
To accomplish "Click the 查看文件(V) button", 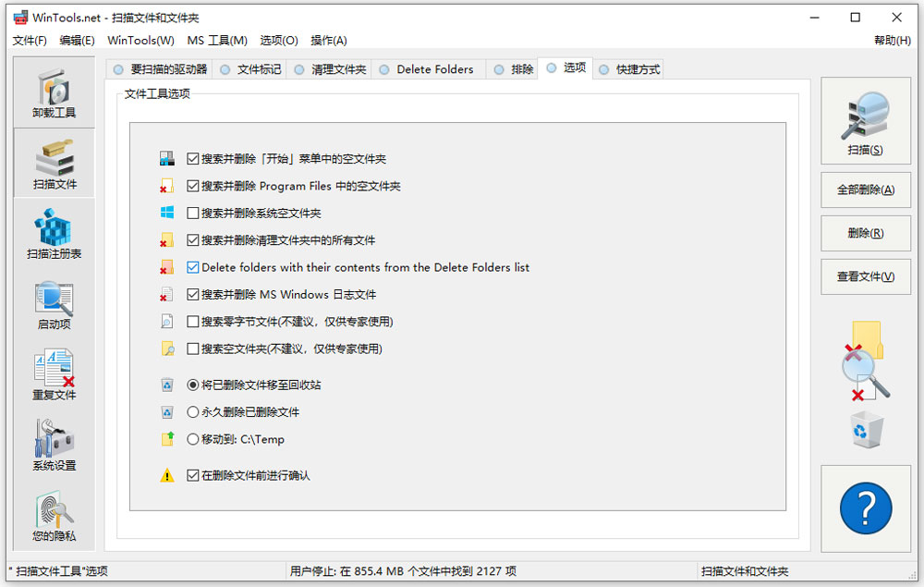I will coord(865,276).
